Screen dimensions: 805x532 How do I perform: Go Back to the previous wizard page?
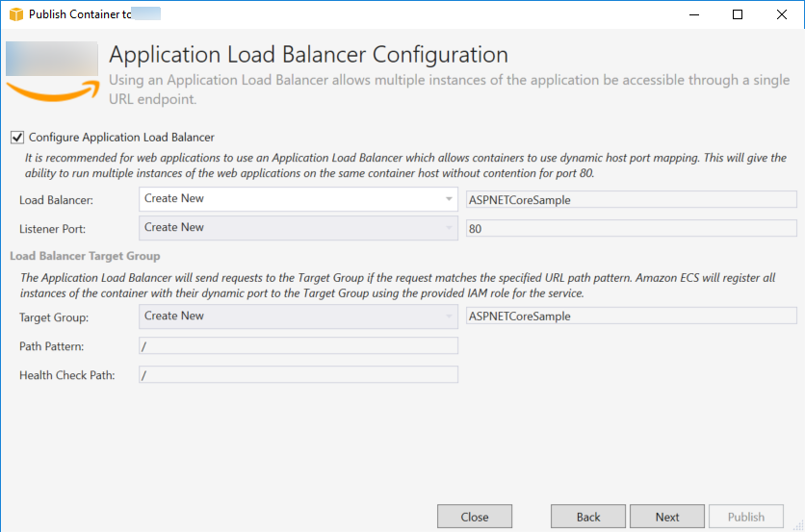(588, 517)
